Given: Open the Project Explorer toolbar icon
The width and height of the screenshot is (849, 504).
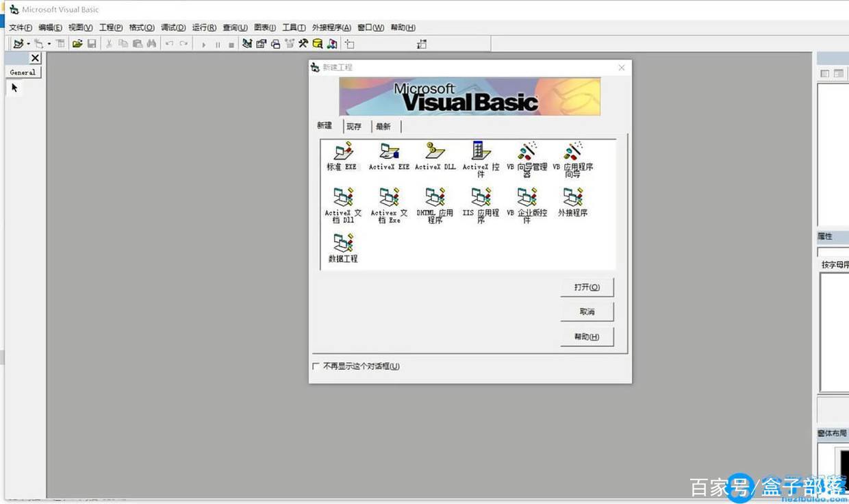Looking at the screenshot, I should tap(246, 44).
